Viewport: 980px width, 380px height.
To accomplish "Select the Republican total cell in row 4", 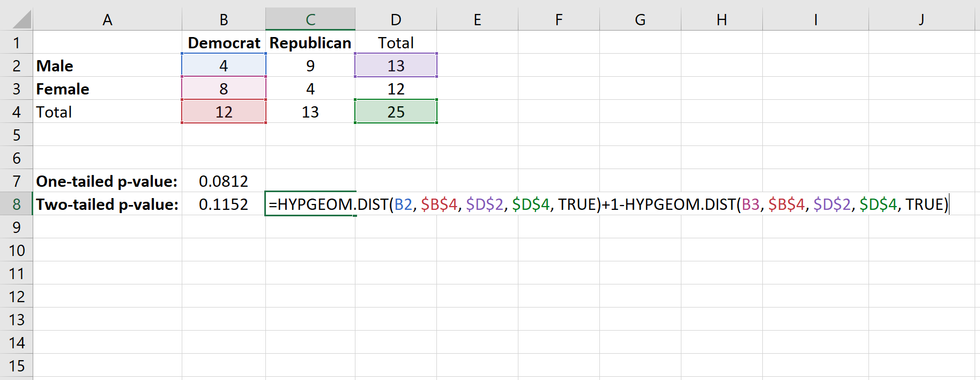I will pyautogui.click(x=310, y=112).
